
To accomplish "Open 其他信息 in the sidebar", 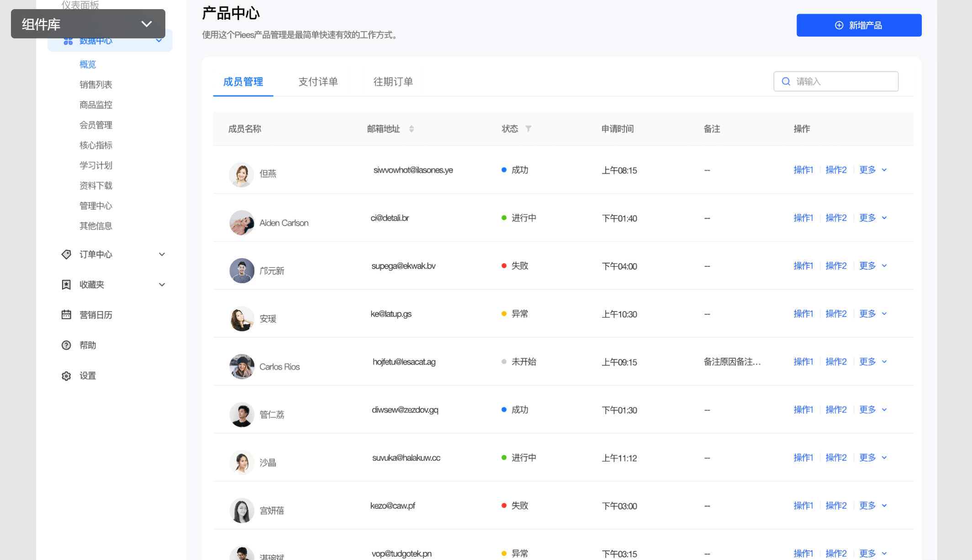I will tap(96, 226).
